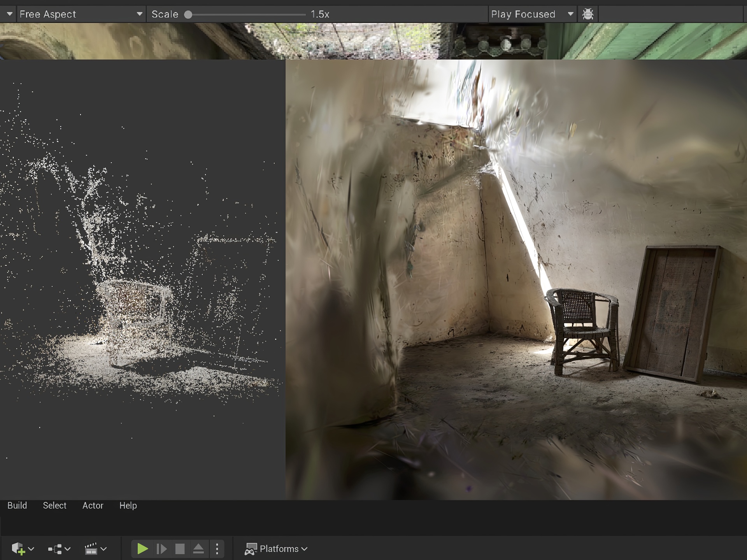747x560 pixels.
Task: Click the Advance Frame skip icon
Action: point(161,549)
